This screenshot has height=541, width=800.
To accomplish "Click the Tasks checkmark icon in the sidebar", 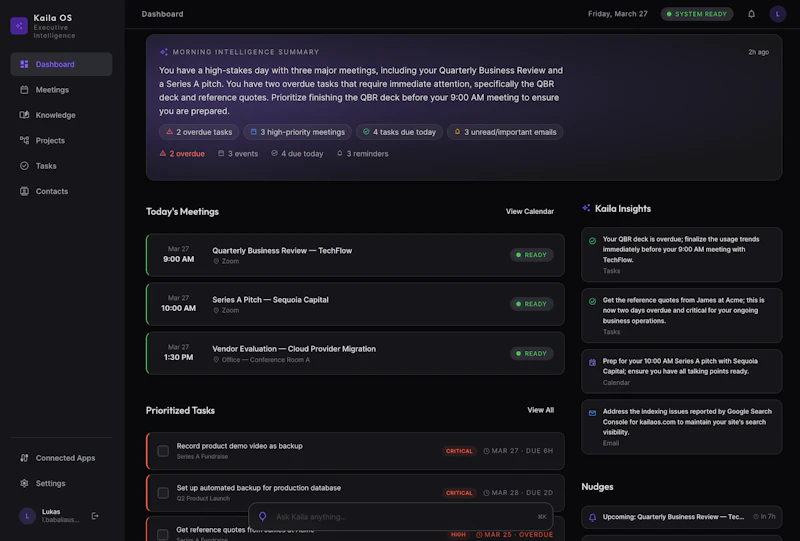I will tap(24, 166).
